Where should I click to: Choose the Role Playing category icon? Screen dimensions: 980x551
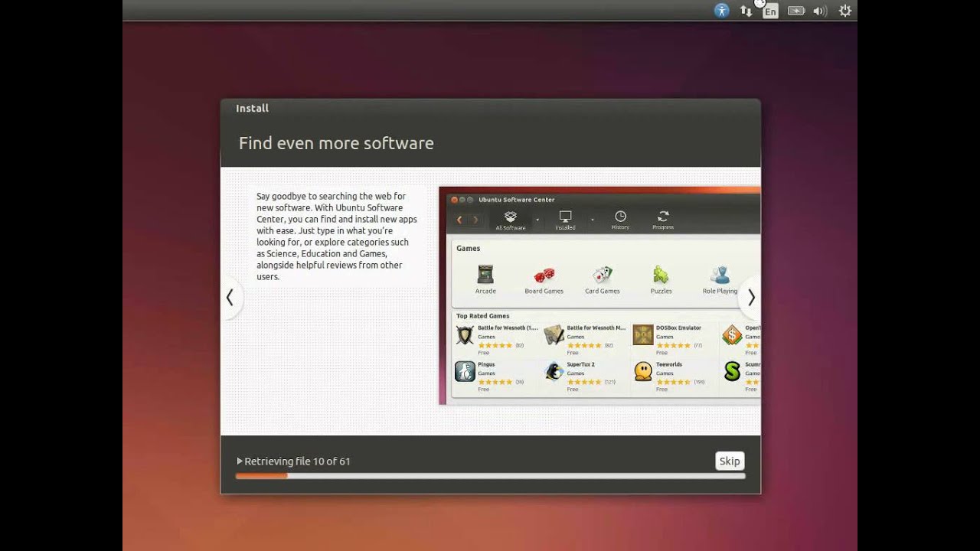[x=720, y=275]
